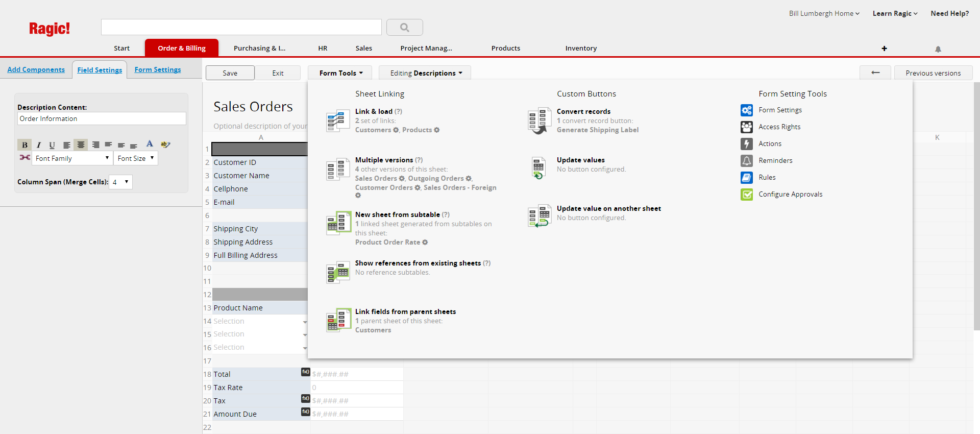Open the Bill Lumbergh Home account menu
Viewport: 980px width, 434px height.
(x=824, y=13)
